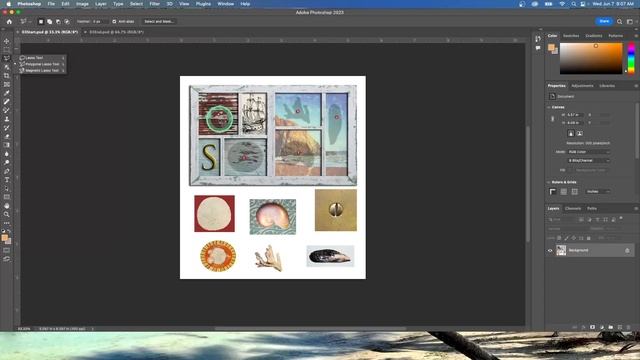Select the Brush tool
The image size is (640, 360).
point(7,110)
